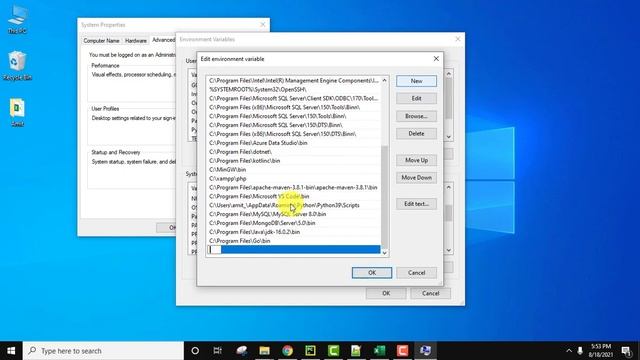
Task: Click the Browse... button
Action: click(416, 116)
